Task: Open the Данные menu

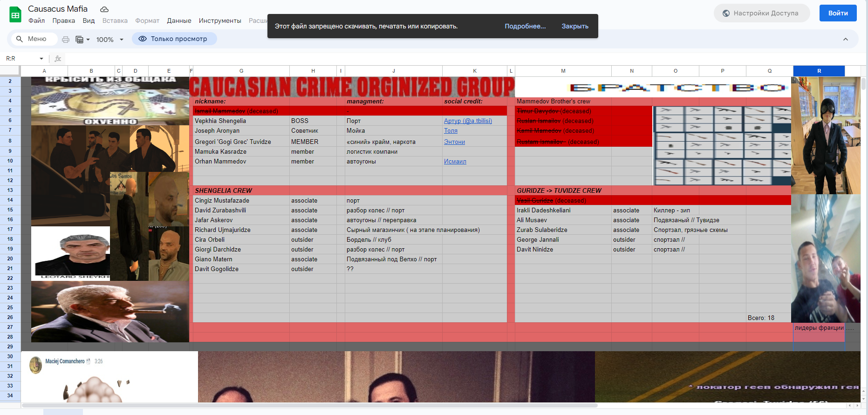Action: tap(179, 20)
